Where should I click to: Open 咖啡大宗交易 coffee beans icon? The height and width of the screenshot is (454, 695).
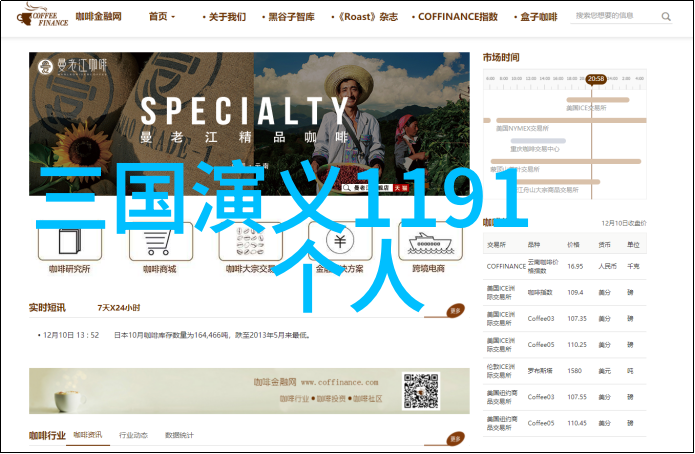tap(250, 243)
